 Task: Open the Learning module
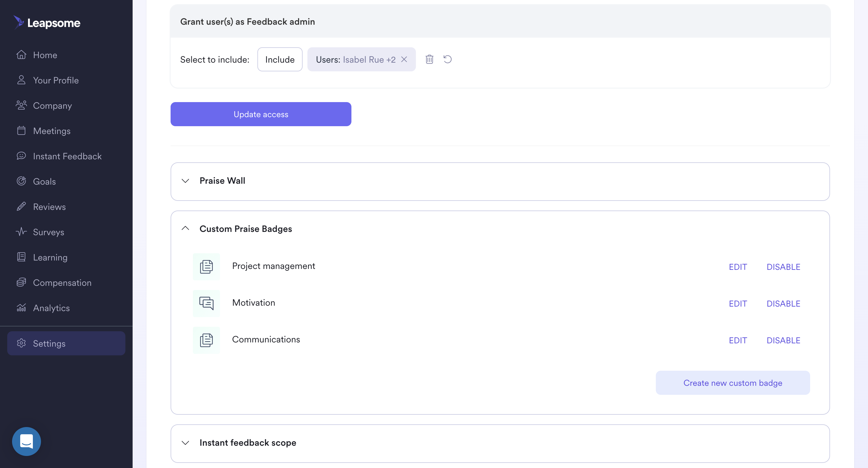pyautogui.click(x=50, y=257)
